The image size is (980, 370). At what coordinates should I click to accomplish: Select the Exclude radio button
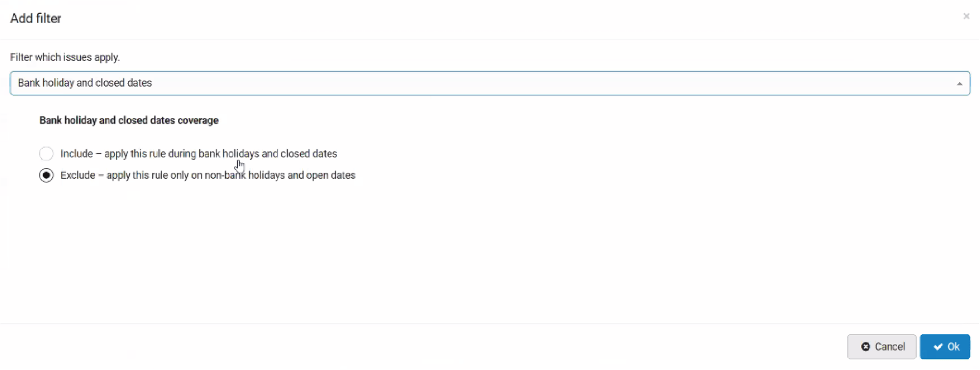(x=47, y=175)
